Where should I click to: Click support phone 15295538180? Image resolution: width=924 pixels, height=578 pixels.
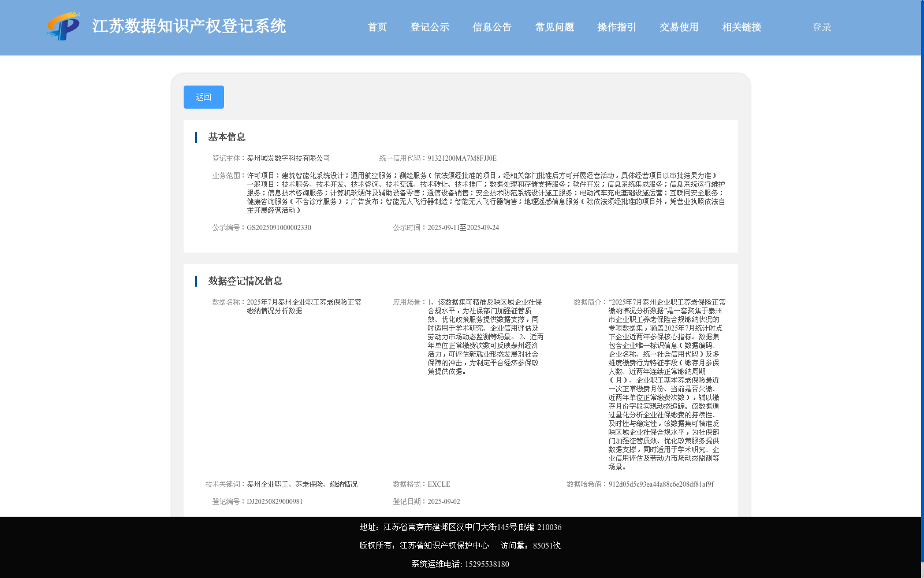click(487, 564)
